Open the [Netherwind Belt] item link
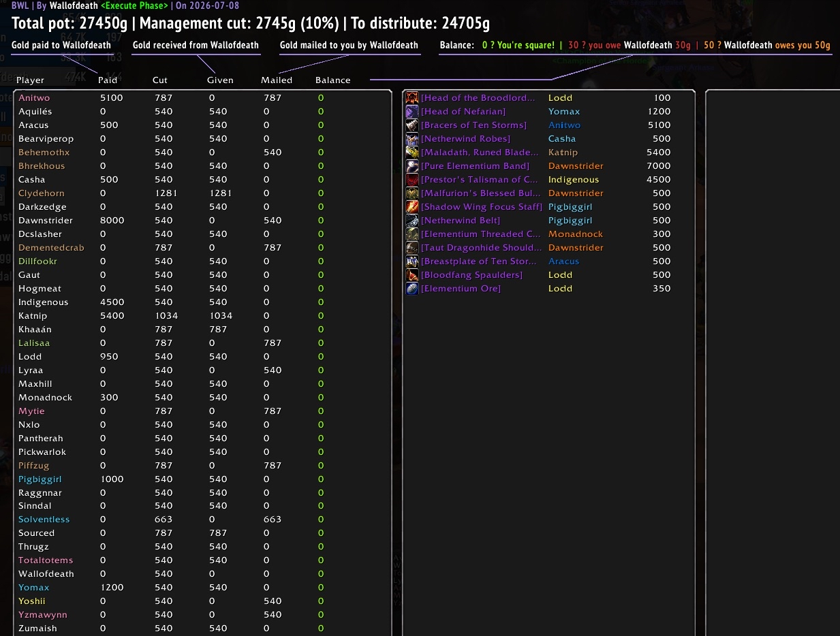This screenshot has height=636, width=840. click(x=461, y=221)
